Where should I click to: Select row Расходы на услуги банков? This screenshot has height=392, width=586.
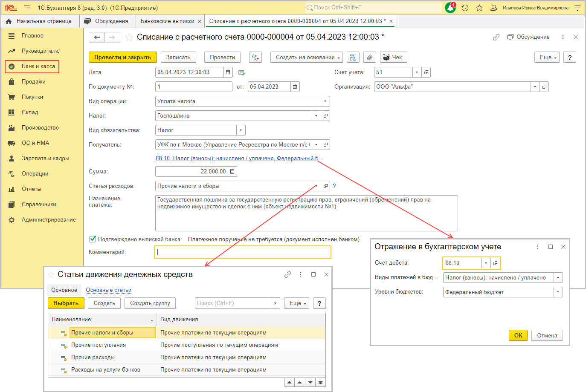tap(187, 370)
